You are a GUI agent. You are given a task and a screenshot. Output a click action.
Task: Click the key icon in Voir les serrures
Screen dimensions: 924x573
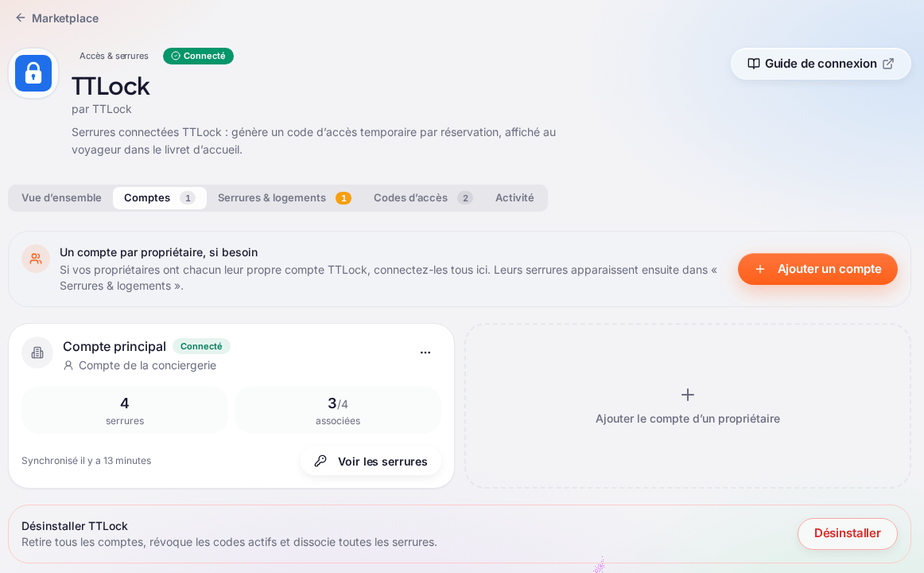click(320, 461)
